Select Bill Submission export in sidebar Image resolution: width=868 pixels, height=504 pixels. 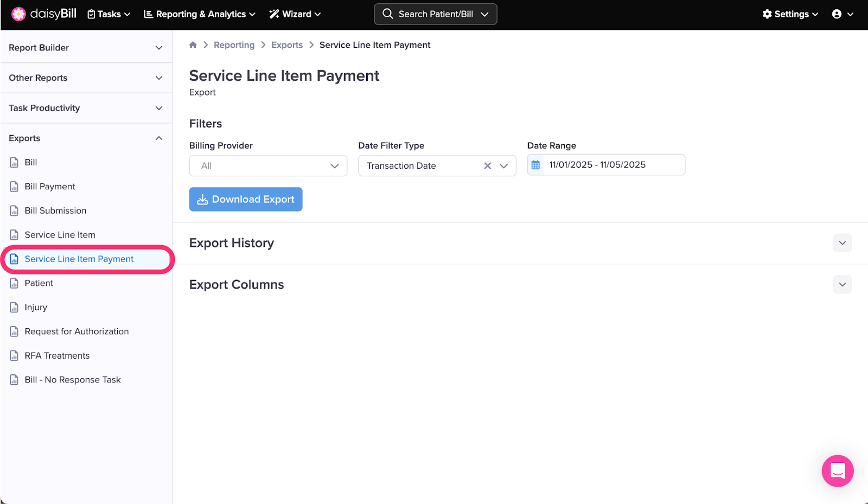[x=55, y=210]
